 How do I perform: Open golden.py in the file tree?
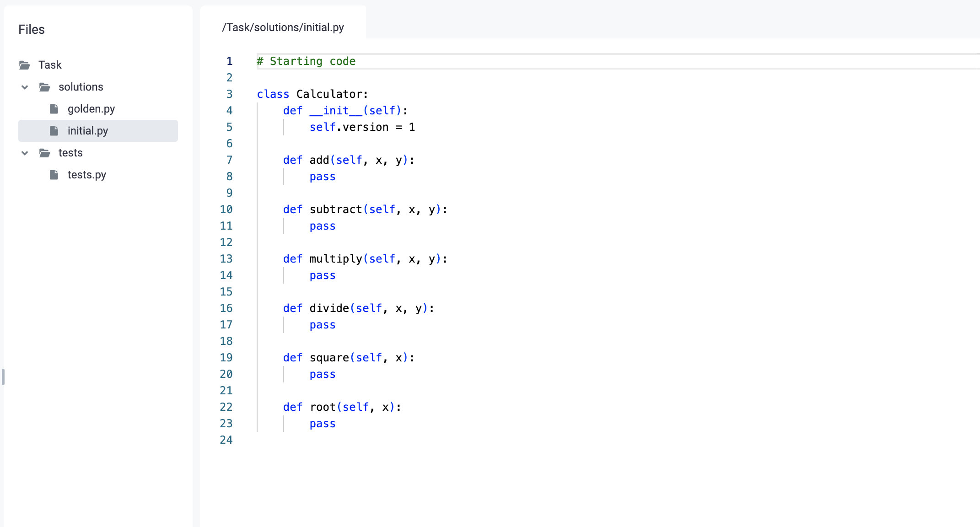point(91,109)
